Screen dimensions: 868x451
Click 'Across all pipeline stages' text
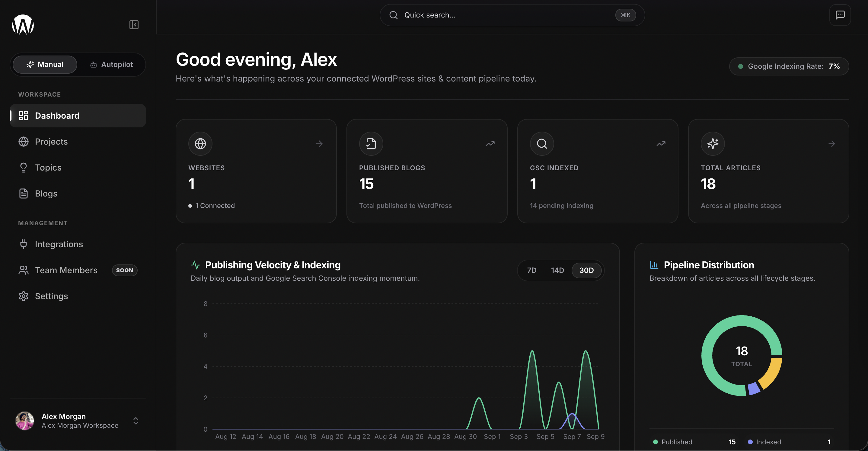point(741,206)
